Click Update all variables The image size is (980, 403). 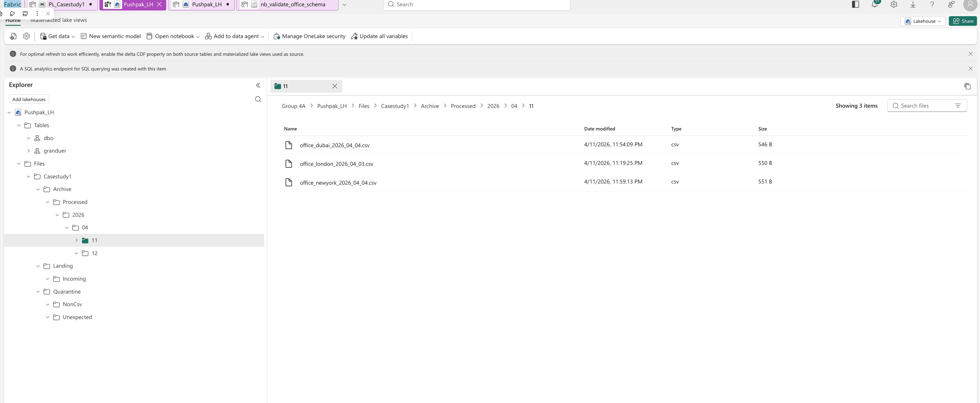click(379, 36)
